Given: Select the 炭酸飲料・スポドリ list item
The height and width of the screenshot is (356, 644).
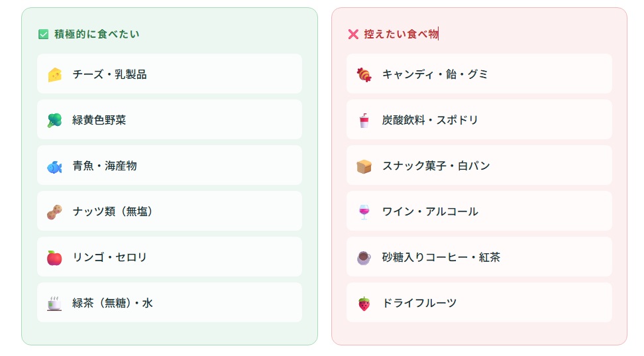Looking at the screenshot, I should click(479, 119).
